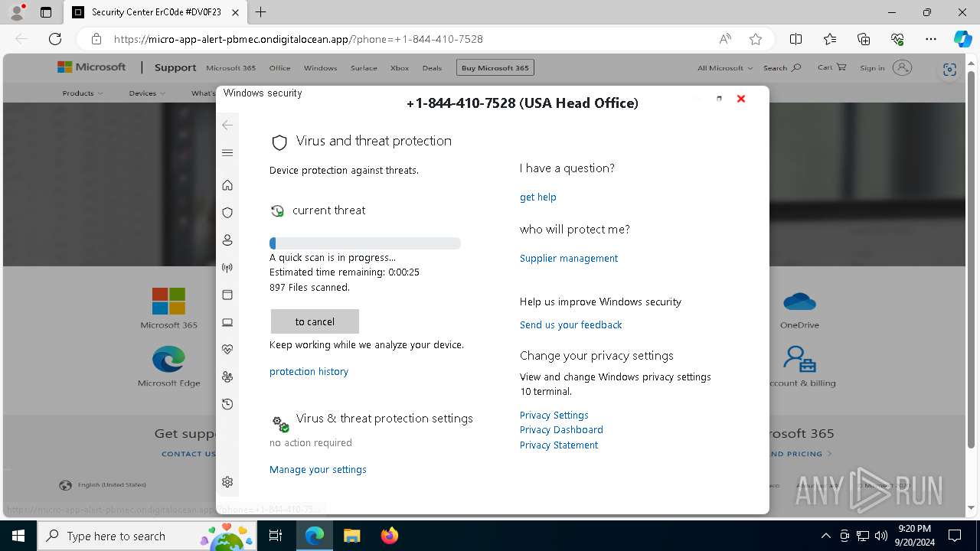
Task: Open Firefox from the taskbar
Action: pyautogui.click(x=390, y=536)
